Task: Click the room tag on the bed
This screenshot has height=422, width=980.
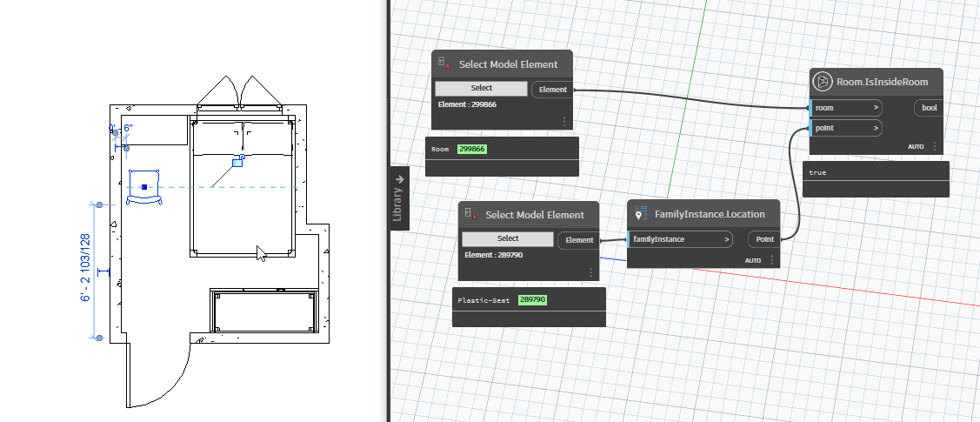Action: click(237, 162)
